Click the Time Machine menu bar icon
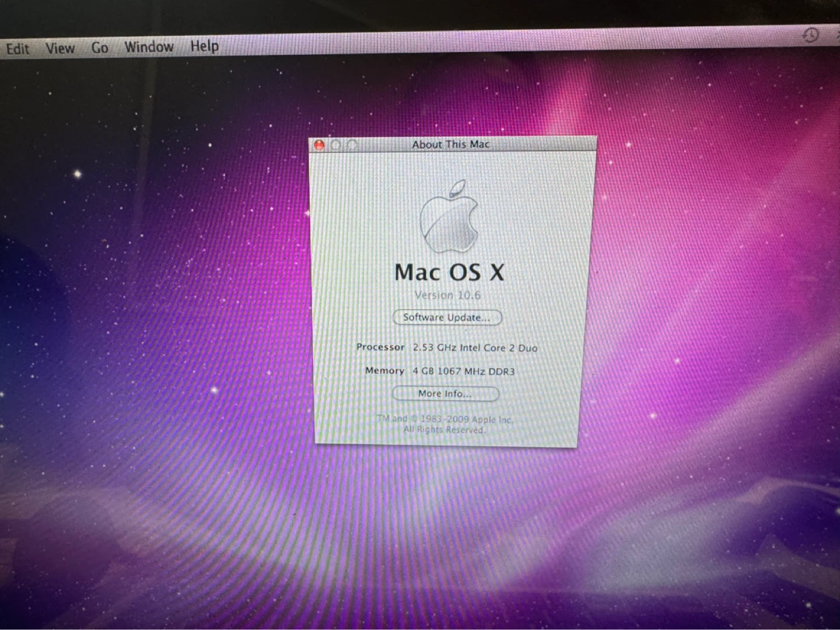 pos(810,36)
